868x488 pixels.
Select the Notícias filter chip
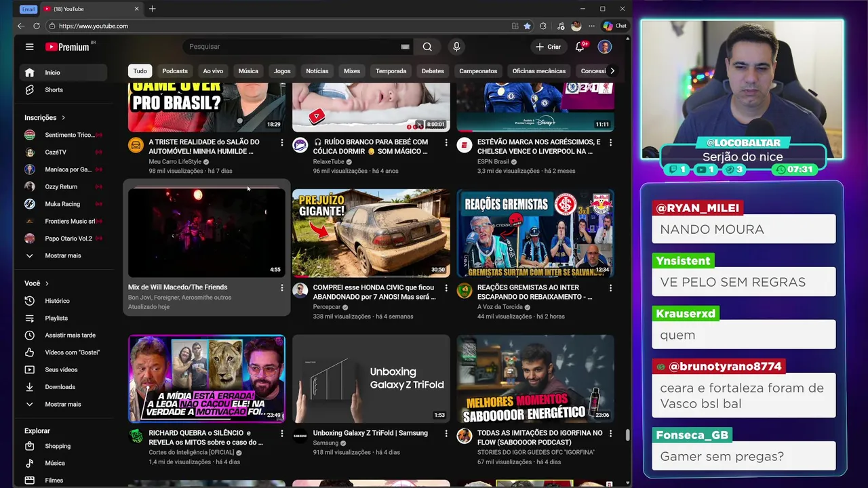pyautogui.click(x=317, y=71)
